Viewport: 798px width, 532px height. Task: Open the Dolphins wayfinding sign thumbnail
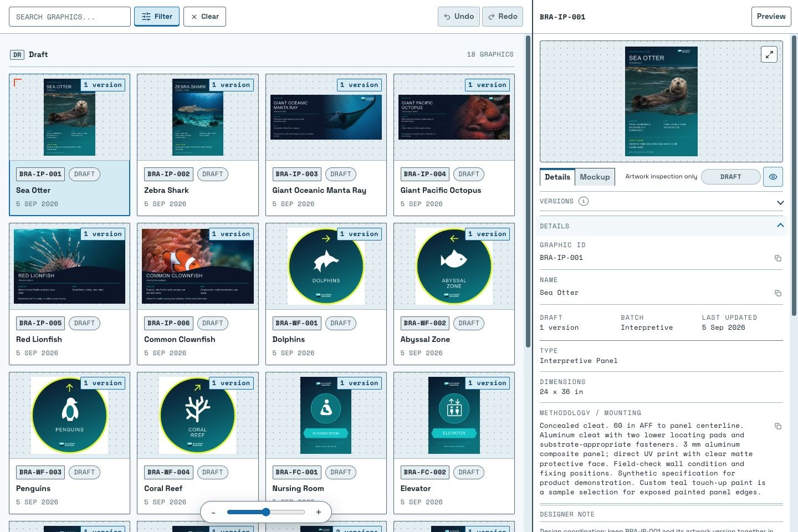[x=326, y=266]
